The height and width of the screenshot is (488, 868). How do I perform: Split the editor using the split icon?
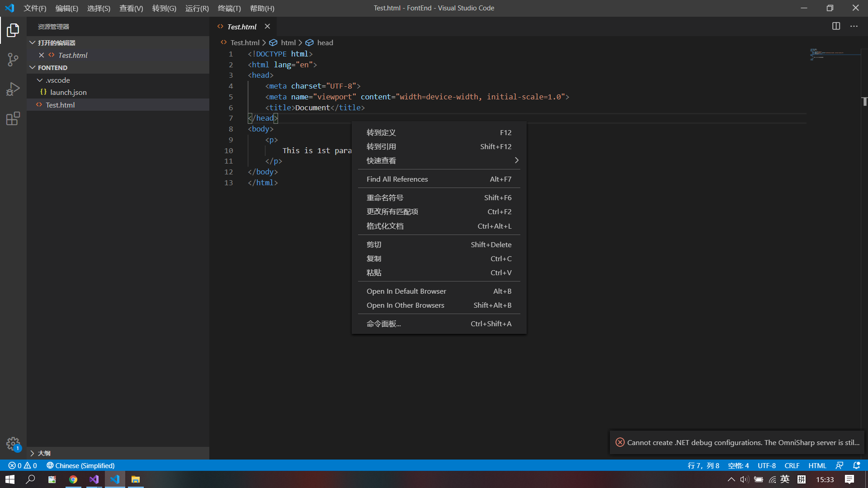(836, 26)
